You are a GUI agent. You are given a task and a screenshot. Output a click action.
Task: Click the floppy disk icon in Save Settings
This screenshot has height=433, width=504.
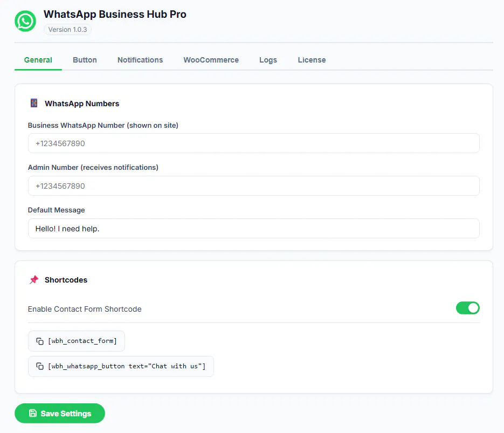pyautogui.click(x=33, y=413)
